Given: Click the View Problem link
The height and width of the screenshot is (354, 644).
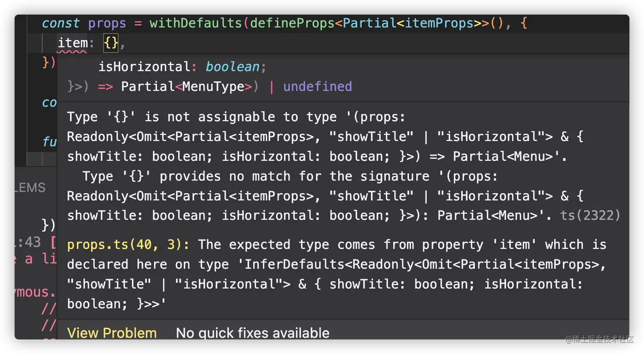Looking at the screenshot, I should [x=112, y=333].
